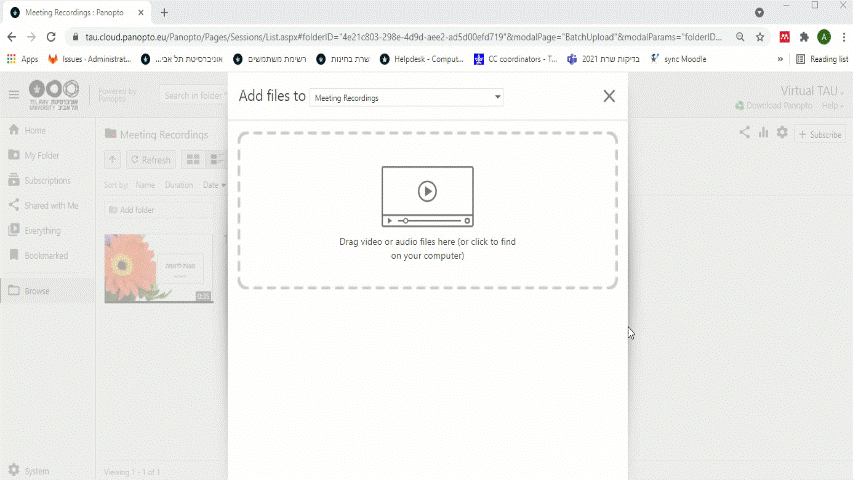This screenshot has height=480, width=853.
Task: Reload the browser page
Action: click(x=51, y=37)
